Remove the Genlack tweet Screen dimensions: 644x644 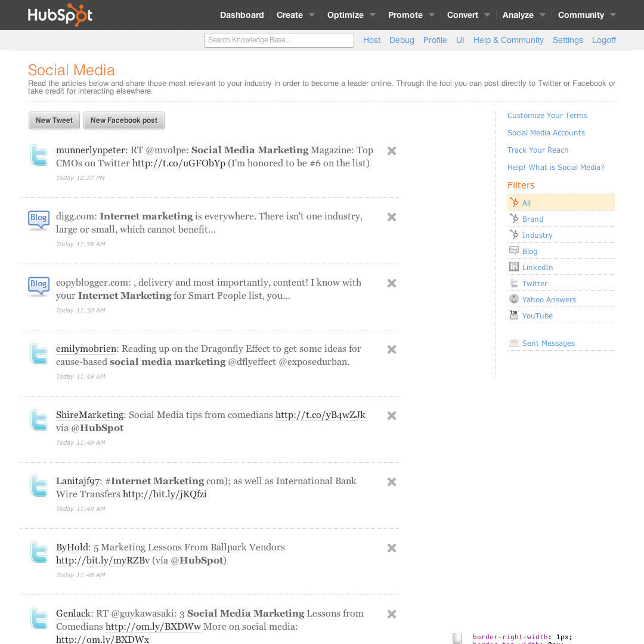click(x=392, y=614)
